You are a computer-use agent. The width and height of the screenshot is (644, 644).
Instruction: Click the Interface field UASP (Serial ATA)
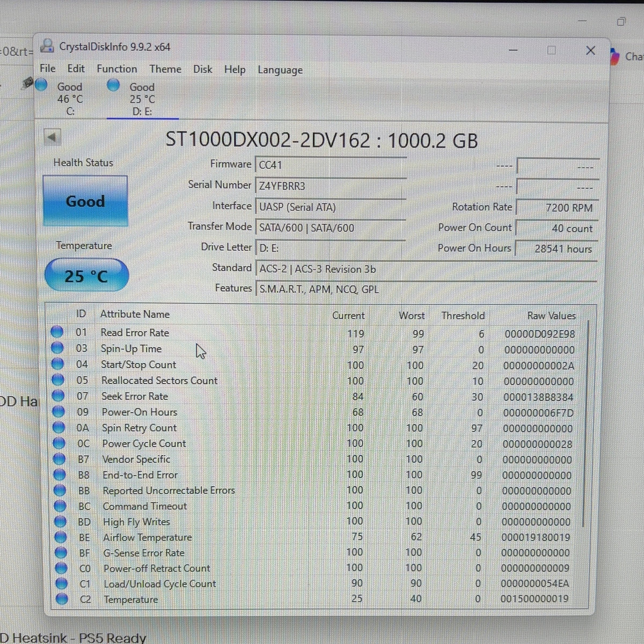pos(331,207)
